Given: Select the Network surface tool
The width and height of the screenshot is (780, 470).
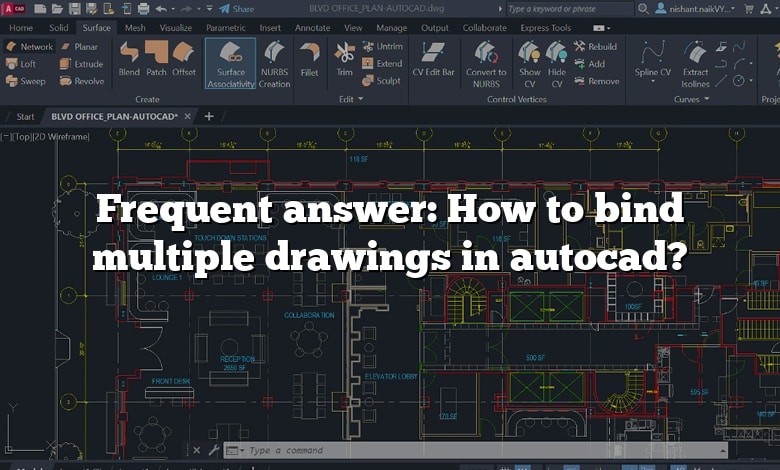Looking at the screenshot, I should (x=29, y=47).
